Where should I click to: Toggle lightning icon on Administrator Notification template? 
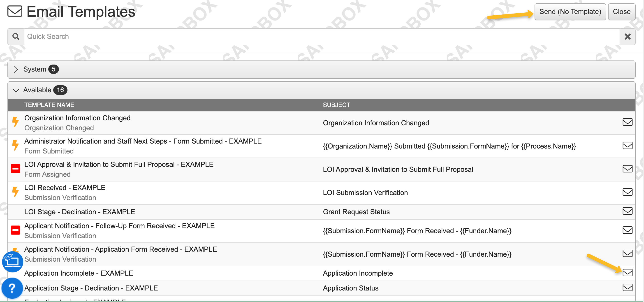click(x=16, y=146)
